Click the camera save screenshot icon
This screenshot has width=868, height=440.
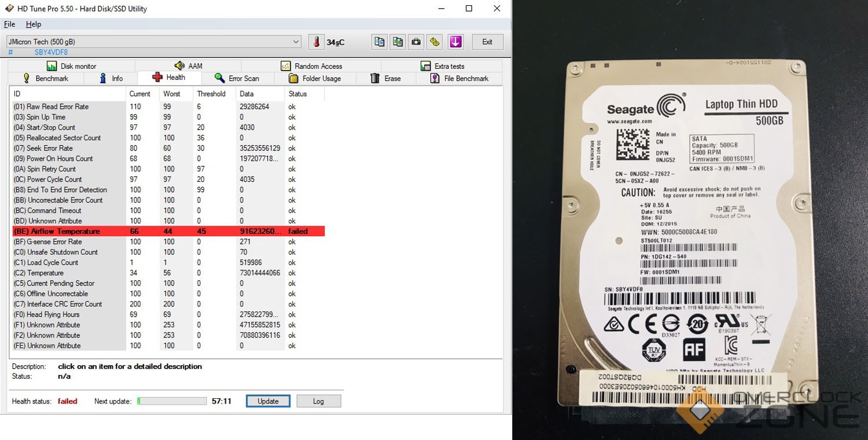coord(416,42)
